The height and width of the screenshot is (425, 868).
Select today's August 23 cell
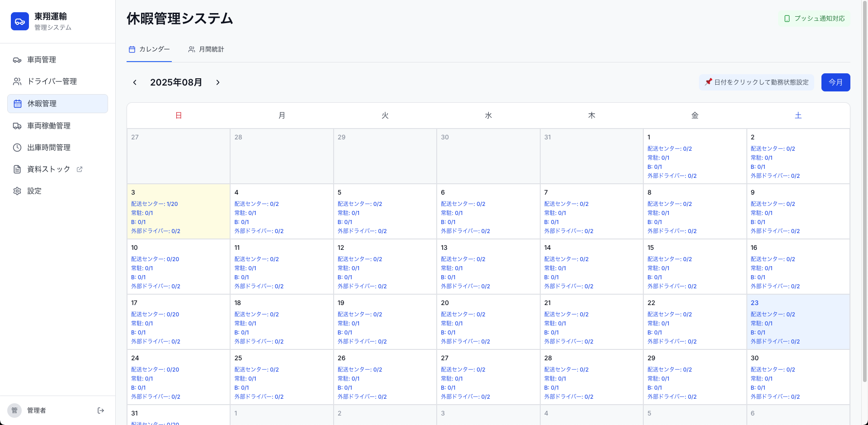coord(798,322)
